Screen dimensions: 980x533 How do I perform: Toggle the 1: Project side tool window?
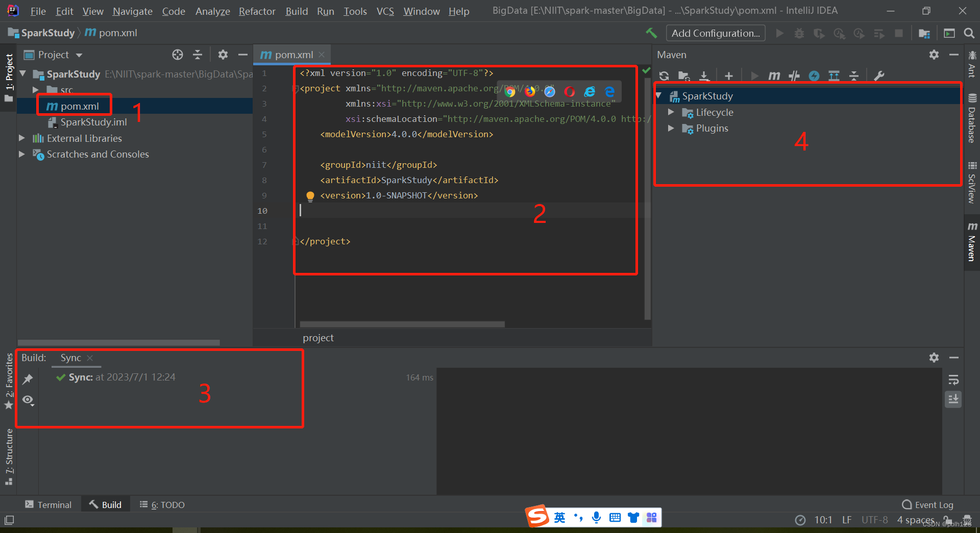click(x=9, y=78)
